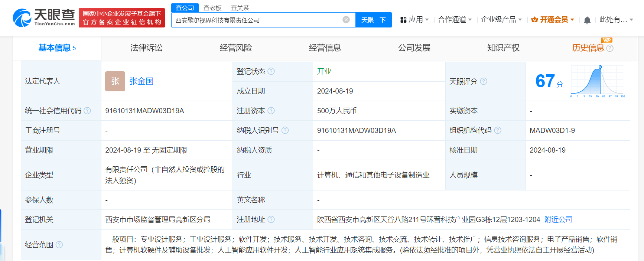The image size is (644, 261).
Task: Open the notification bell
Action: click(587, 20)
